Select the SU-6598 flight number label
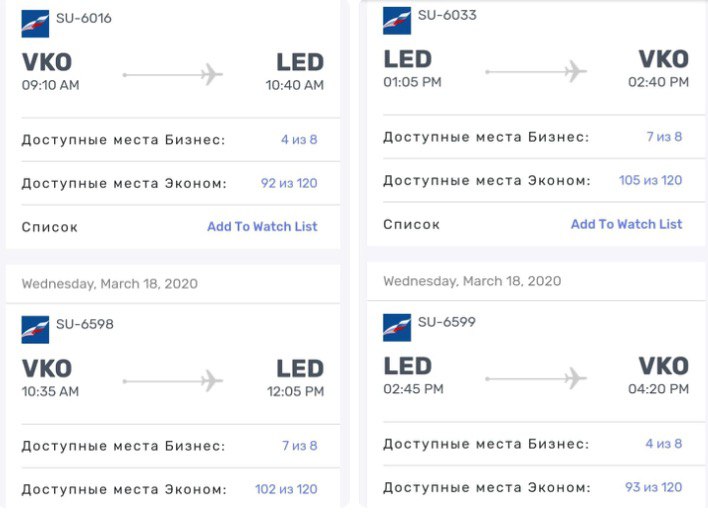This screenshot has width=708, height=514. click(85, 324)
